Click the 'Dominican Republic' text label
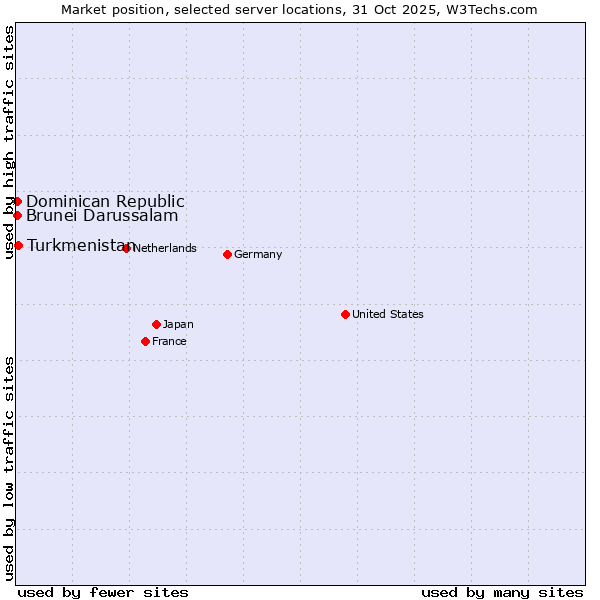Image resolution: width=600 pixels, height=600 pixels. pyautogui.click(x=105, y=201)
